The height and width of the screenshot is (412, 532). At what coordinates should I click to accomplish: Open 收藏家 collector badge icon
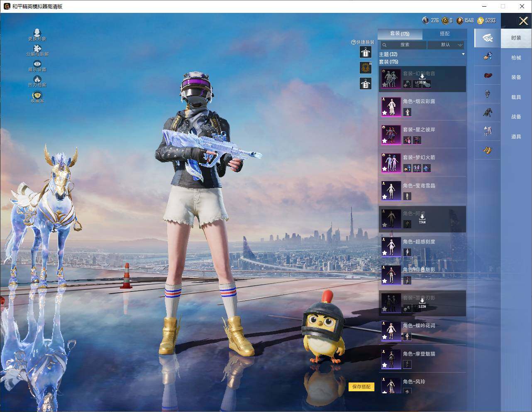(x=37, y=95)
